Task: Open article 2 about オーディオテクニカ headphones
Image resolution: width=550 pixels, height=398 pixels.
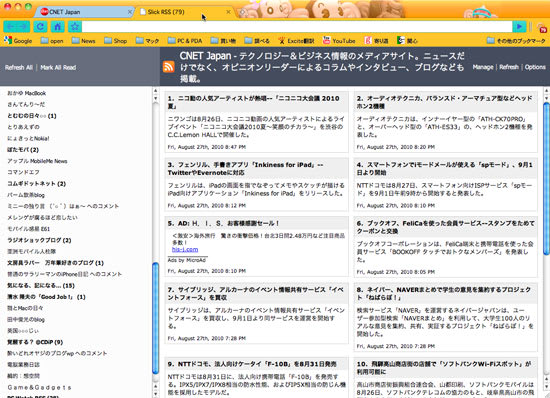Action: (x=444, y=102)
